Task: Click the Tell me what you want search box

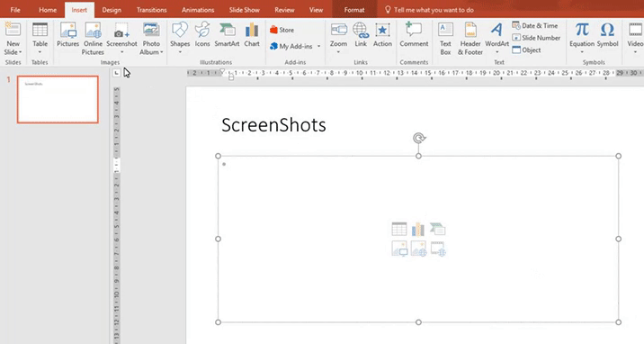Action: 429,10
